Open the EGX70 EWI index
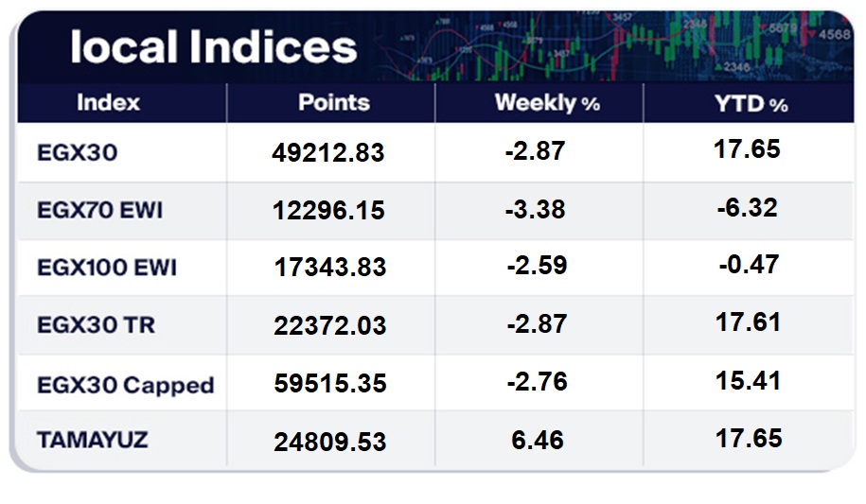This screenshot has width=866, height=504. pyautogui.click(x=99, y=210)
